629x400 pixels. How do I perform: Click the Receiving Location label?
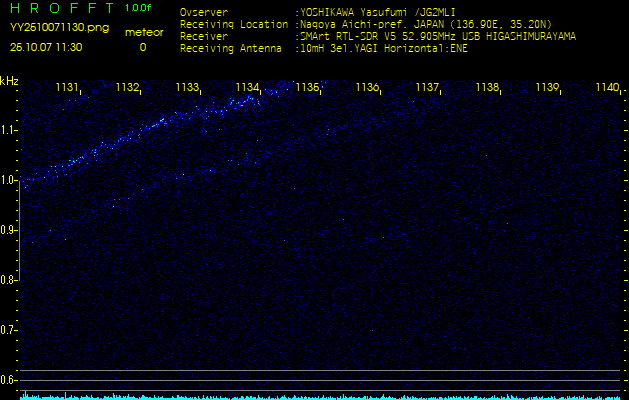click(234, 24)
